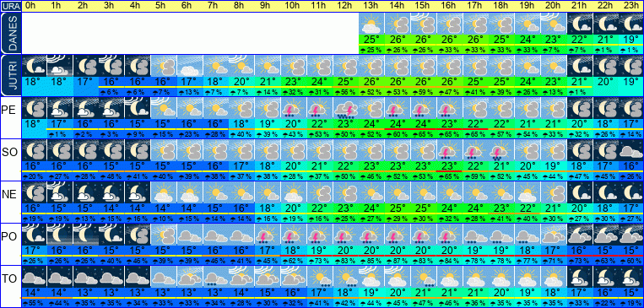Click the 23h column header

631,6
